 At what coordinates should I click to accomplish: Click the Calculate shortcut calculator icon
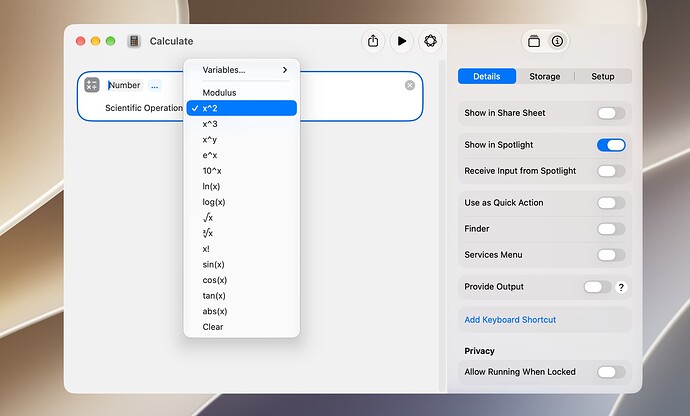pos(134,41)
